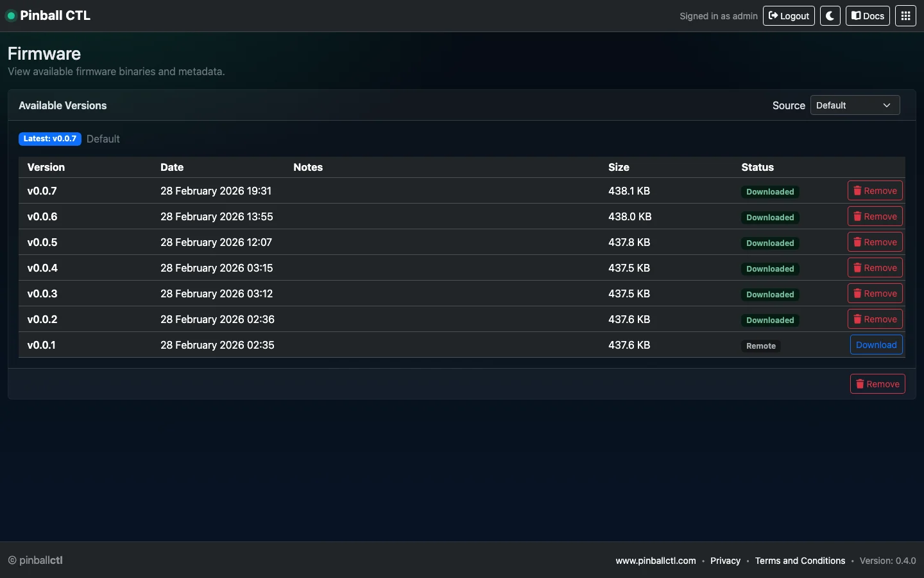Open the www.pinballctl.com footer link

tap(655, 561)
